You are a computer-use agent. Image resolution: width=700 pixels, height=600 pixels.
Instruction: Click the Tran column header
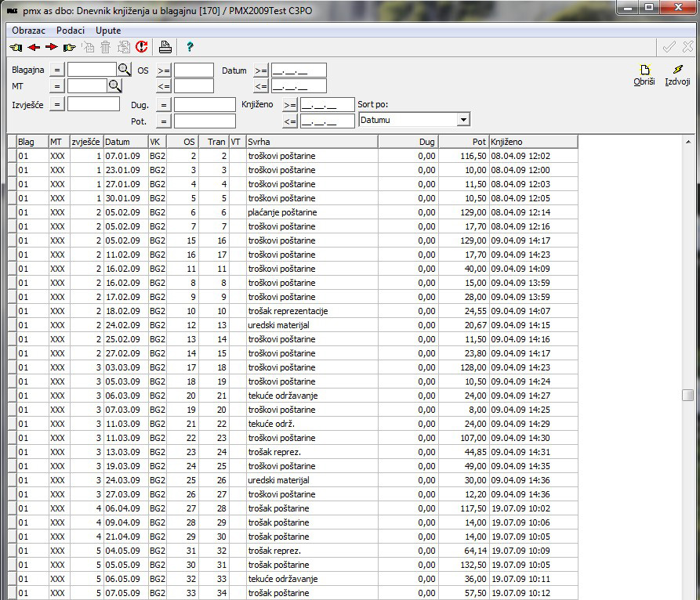click(x=213, y=142)
